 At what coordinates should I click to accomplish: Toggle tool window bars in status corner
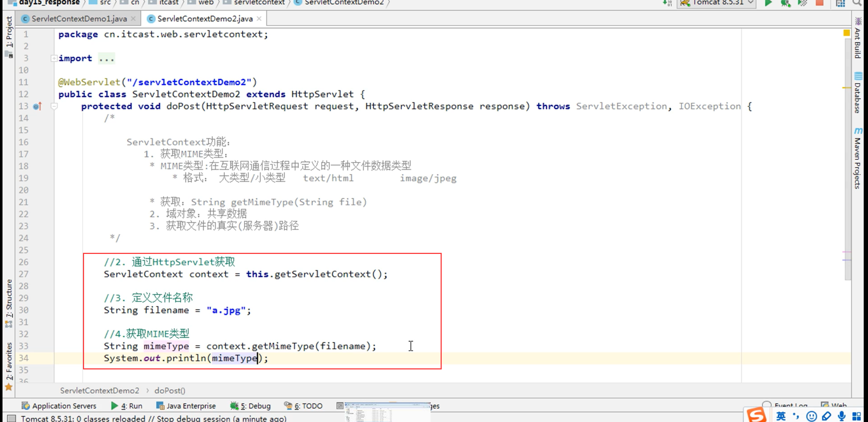11,418
